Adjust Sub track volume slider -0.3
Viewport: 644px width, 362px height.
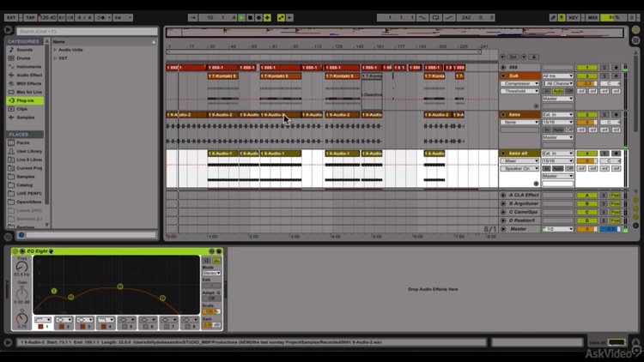pos(587,83)
